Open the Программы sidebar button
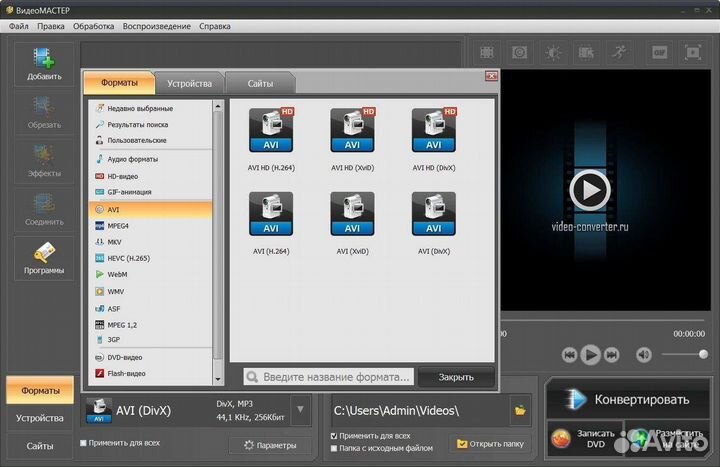720x467 pixels. click(x=43, y=258)
